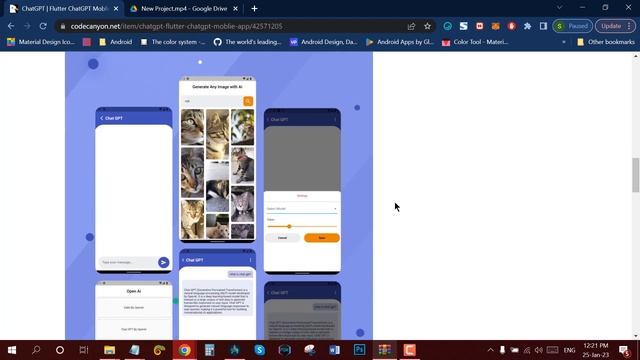Screen dimensions: 640x360
Task: Open the red hand blocker extension
Action: (511, 26)
